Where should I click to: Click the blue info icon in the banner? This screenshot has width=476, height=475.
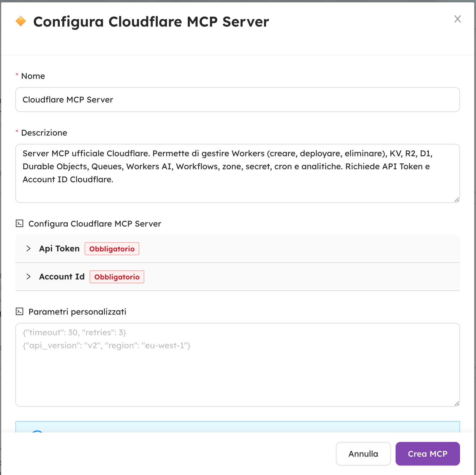38,432
